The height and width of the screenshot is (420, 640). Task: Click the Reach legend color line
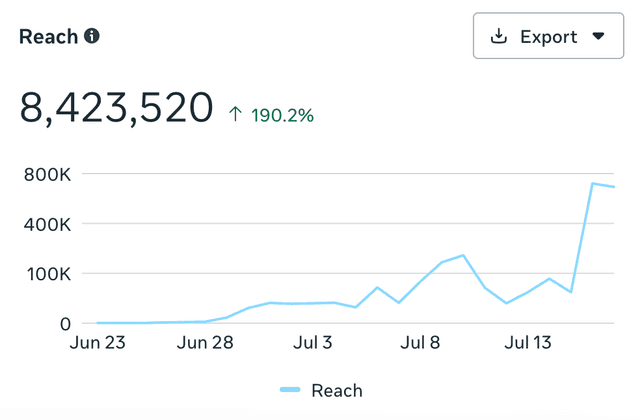point(290,390)
